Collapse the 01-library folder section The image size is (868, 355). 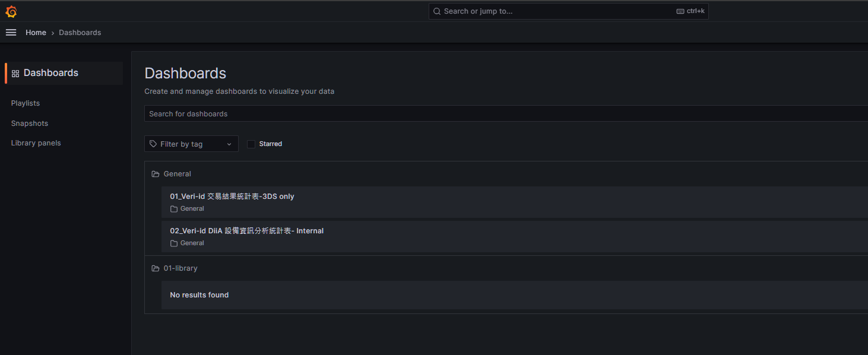point(180,268)
